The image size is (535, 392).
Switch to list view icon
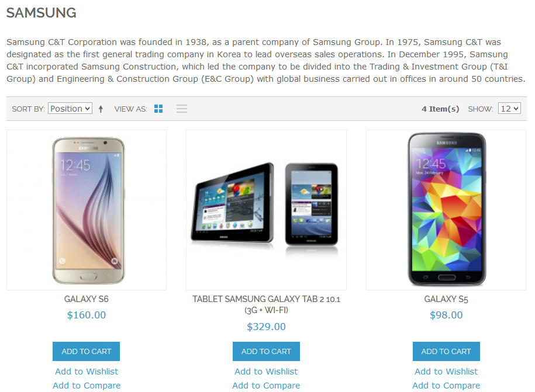coord(181,109)
